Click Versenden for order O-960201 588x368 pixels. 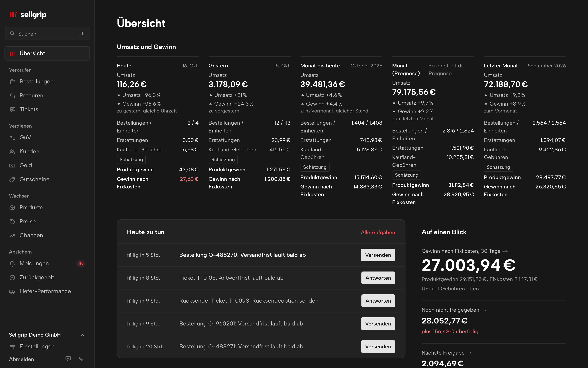tap(378, 323)
